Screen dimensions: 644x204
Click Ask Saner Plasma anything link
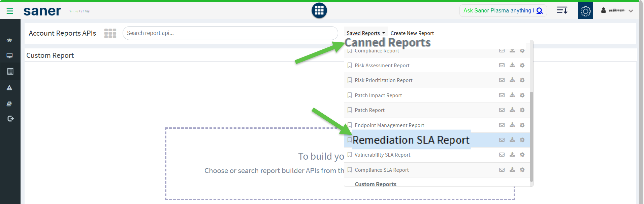click(499, 10)
